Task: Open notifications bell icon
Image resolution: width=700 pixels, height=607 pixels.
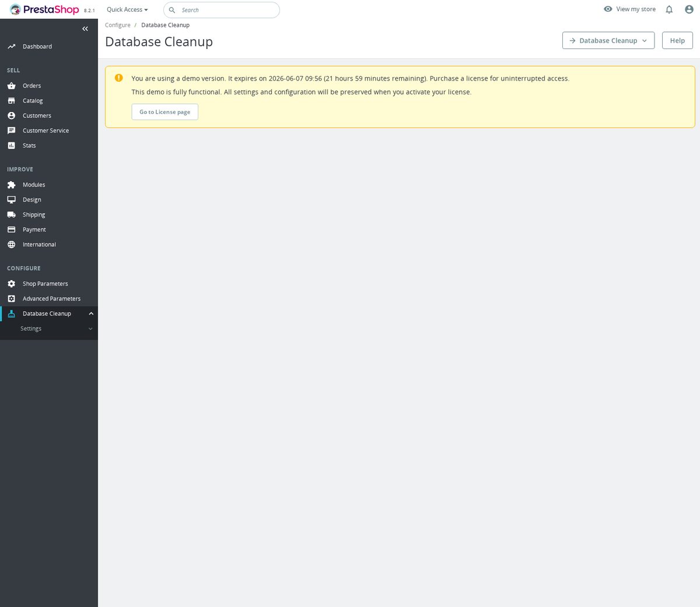Action: pyautogui.click(x=669, y=9)
